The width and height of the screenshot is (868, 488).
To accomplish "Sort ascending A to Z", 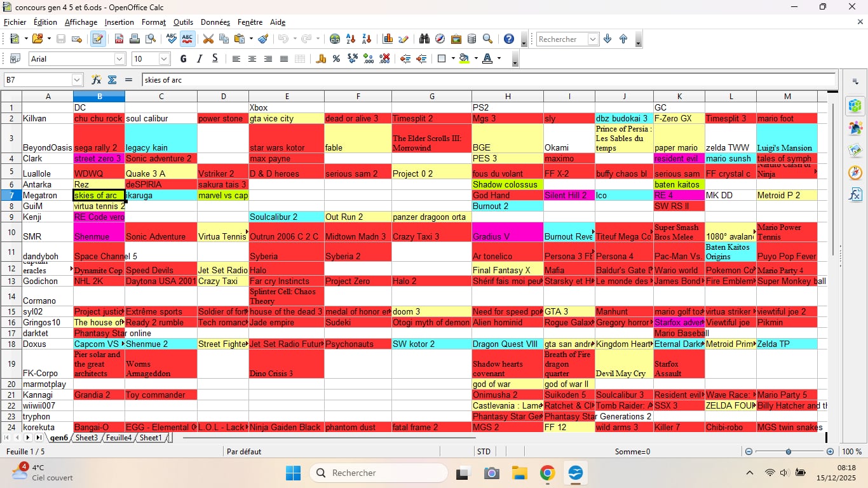I will coord(351,39).
